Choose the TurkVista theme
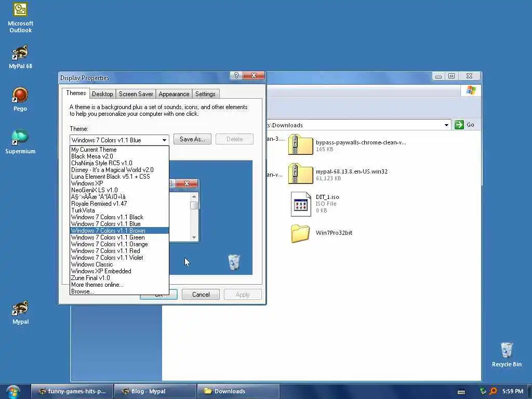This screenshot has width=532, height=399. [119, 210]
